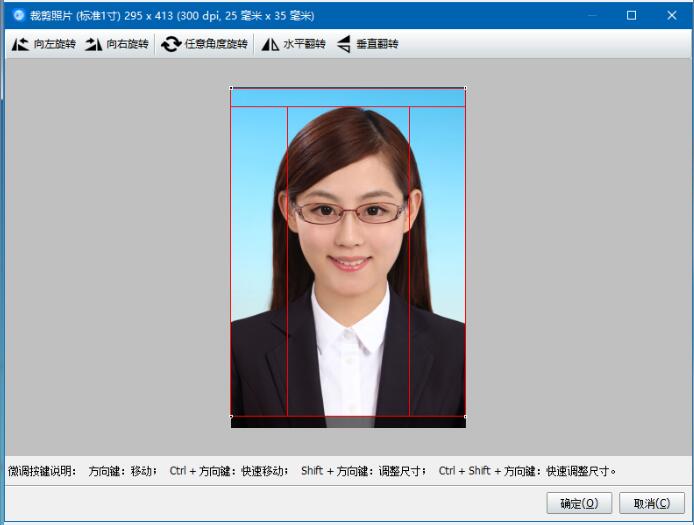Click the rotate left (向左旋转) icon

coord(20,44)
